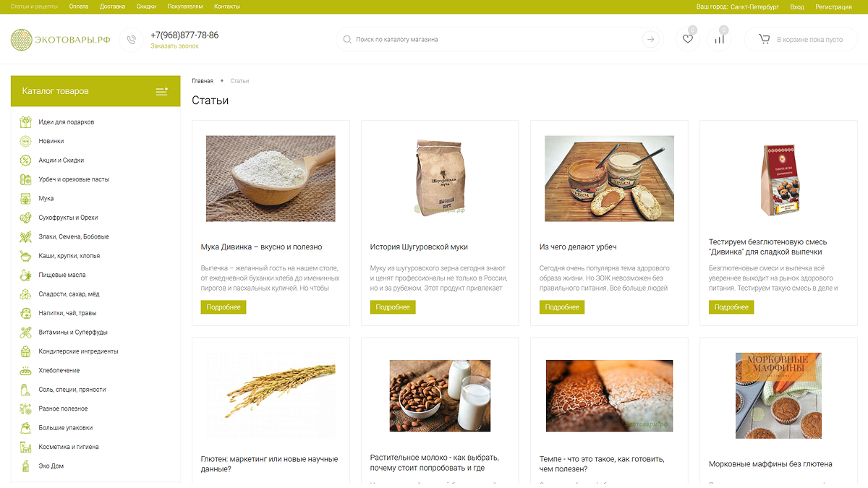
Task: Go to Главная breadcrumb
Action: pyautogui.click(x=203, y=81)
